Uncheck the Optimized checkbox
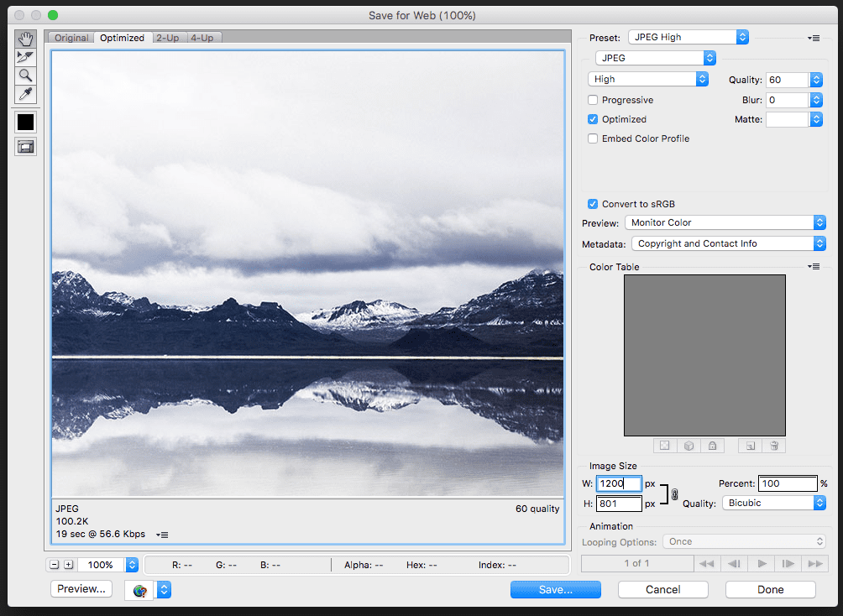 coord(593,119)
